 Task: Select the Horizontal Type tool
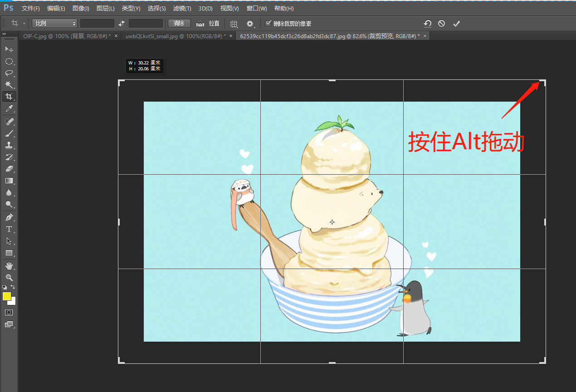coord(9,229)
